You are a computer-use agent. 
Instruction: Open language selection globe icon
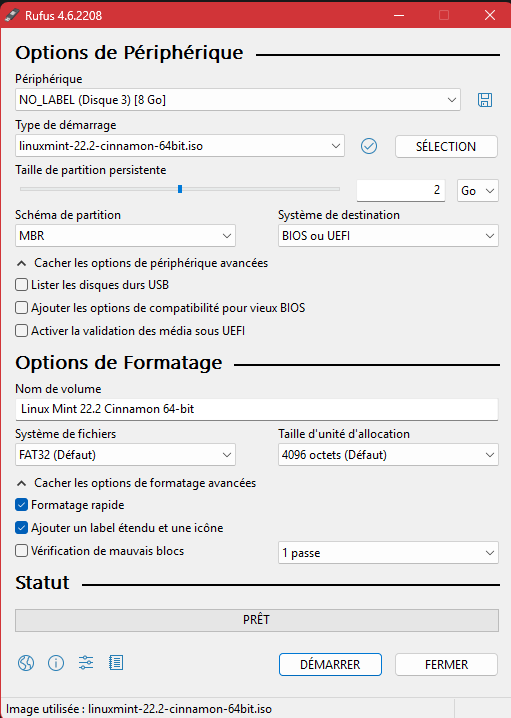coord(26,663)
